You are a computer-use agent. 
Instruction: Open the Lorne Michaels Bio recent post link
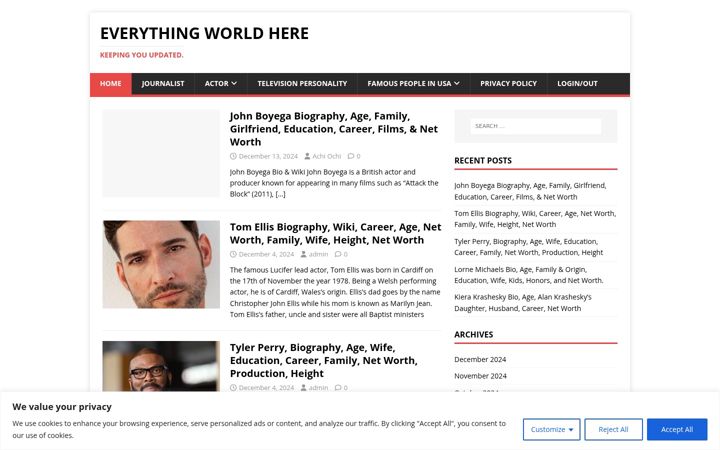click(x=529, y=275)
